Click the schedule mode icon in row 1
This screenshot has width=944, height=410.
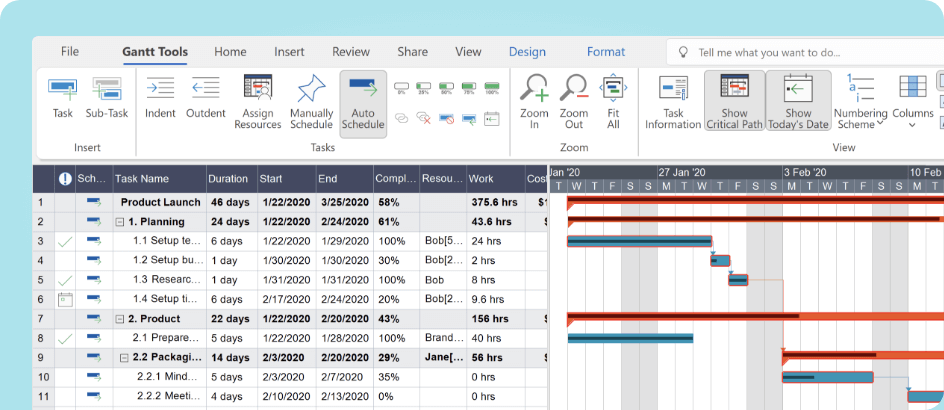click(x=93, y=202)
